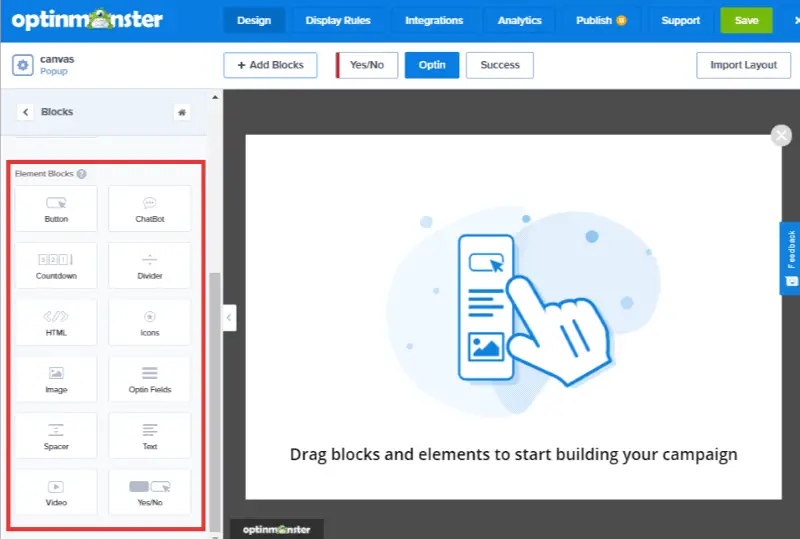This screenshot has width=800, height=539.
Task: Switch to the Optin view
Action: (x=432, y=65)
